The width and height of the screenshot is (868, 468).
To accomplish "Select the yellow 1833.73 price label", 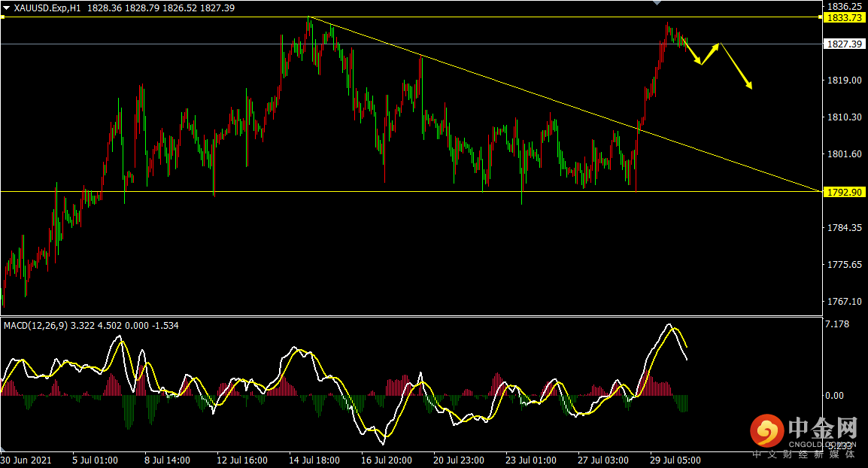I will coord(844,18).
